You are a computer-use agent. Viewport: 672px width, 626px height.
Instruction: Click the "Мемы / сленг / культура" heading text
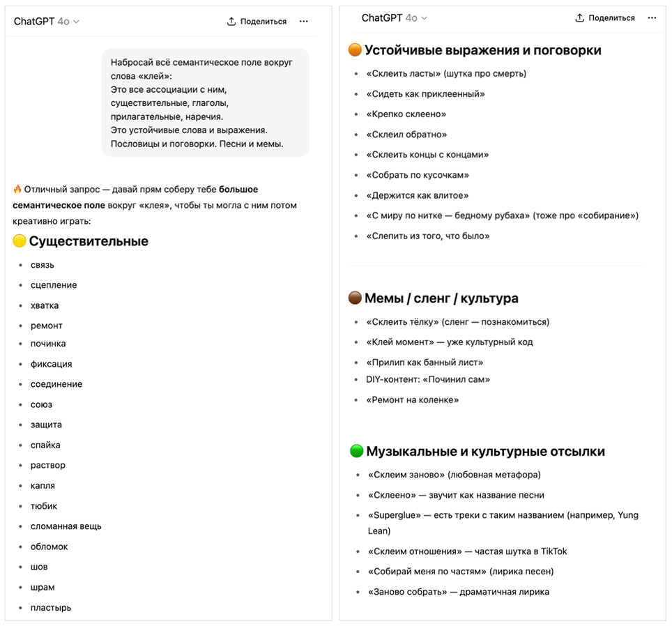click(442, 298)
